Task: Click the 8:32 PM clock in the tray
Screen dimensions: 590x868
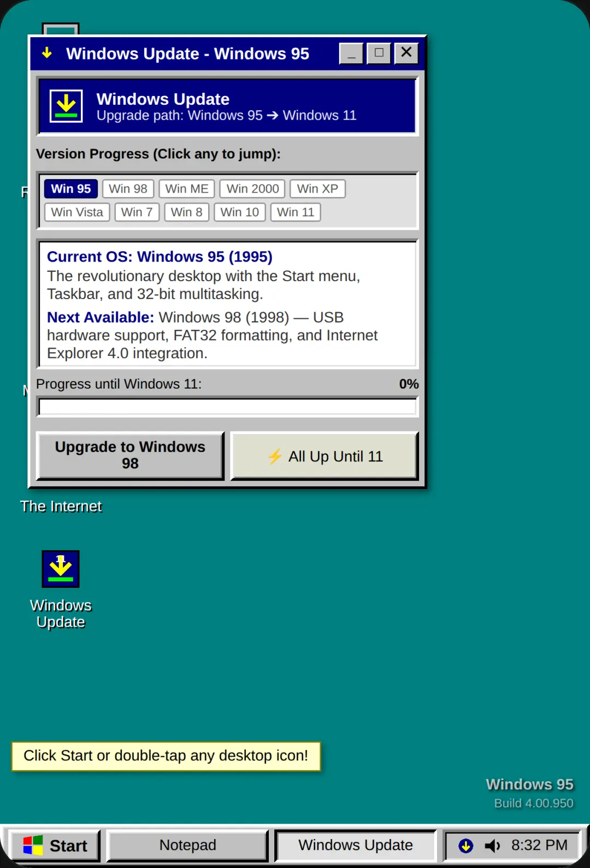Action: [x=539, y=846]
